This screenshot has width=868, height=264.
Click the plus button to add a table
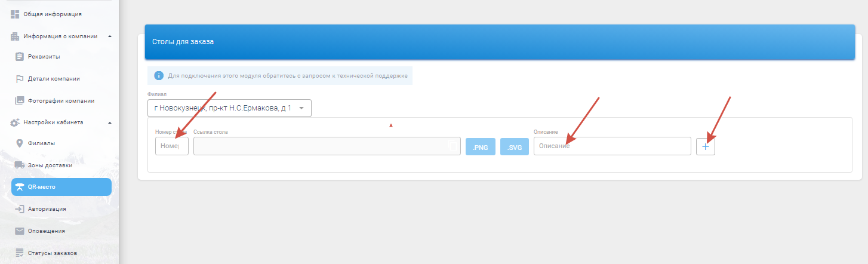click(705, 146)
